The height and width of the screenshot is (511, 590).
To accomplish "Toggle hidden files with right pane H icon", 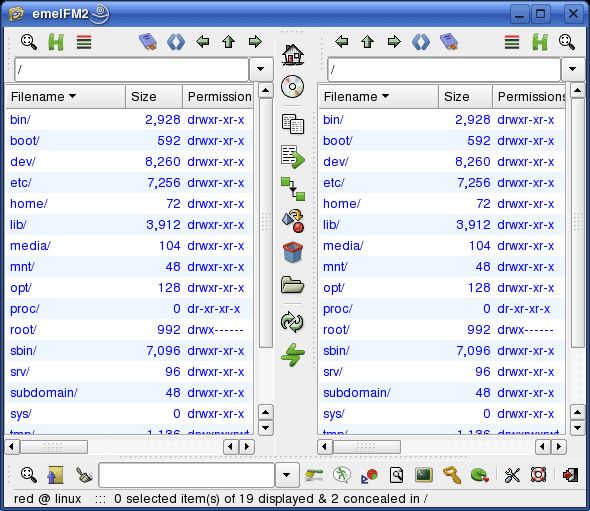I will pyautogui.click(x=540, y=42).
